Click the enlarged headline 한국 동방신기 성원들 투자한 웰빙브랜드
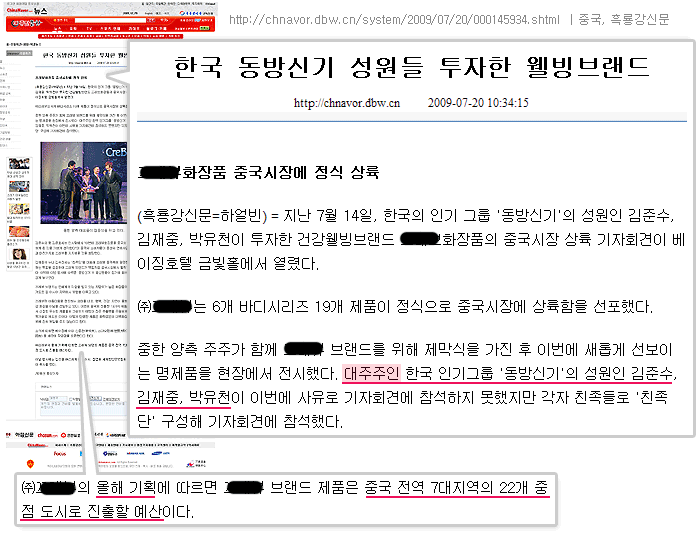 point(411,68)
